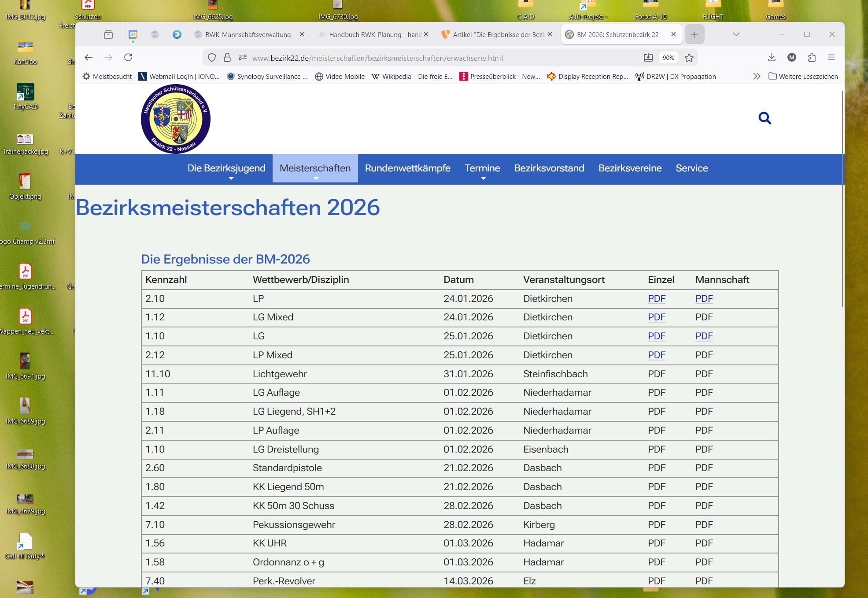Screen dimensions: 868x598
Task: Open Rundenwettkämpfe menu item
Action: [x=407, y=168]
